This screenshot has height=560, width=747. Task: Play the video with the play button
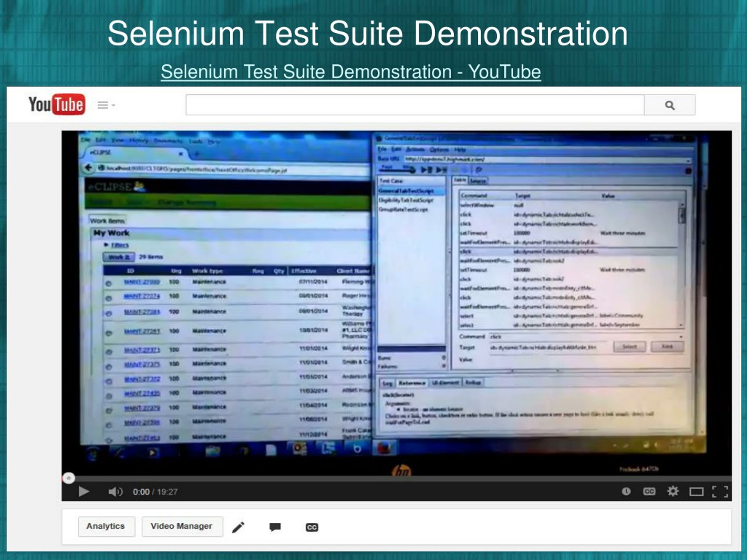coord(83,491)
